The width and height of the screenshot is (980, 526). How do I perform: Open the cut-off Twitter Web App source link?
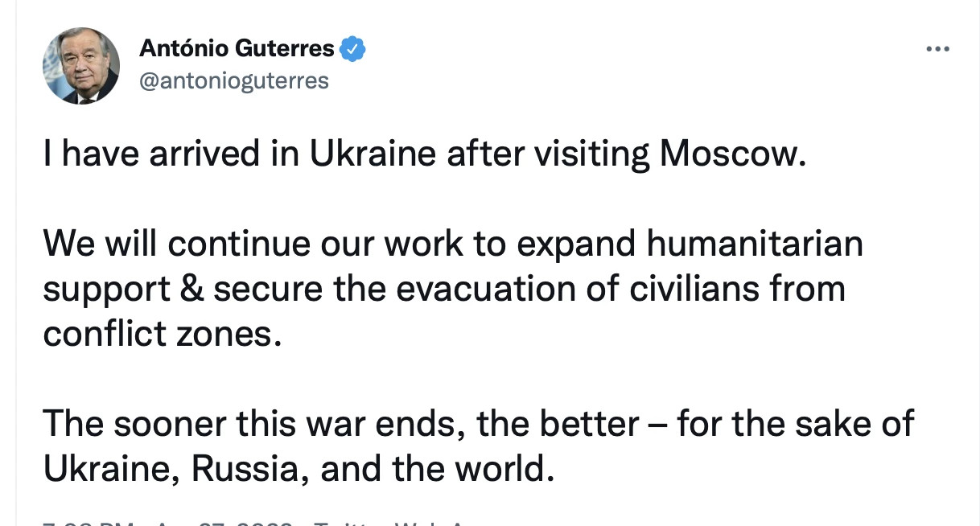[x=390, y=521]
